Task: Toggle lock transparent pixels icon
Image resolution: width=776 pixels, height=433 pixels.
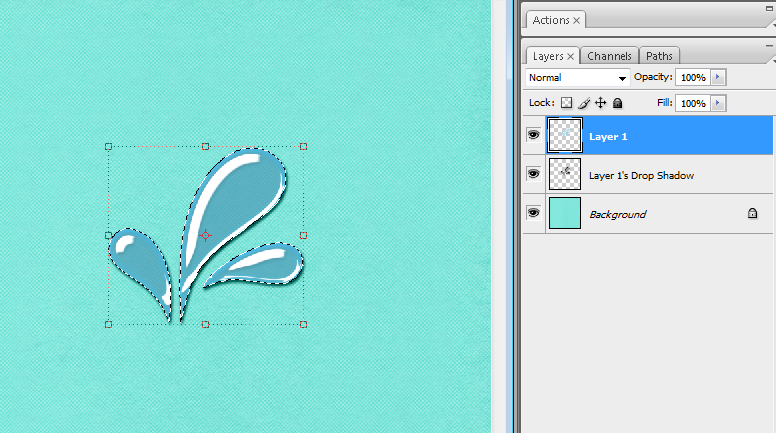Action: pos(566,103)
